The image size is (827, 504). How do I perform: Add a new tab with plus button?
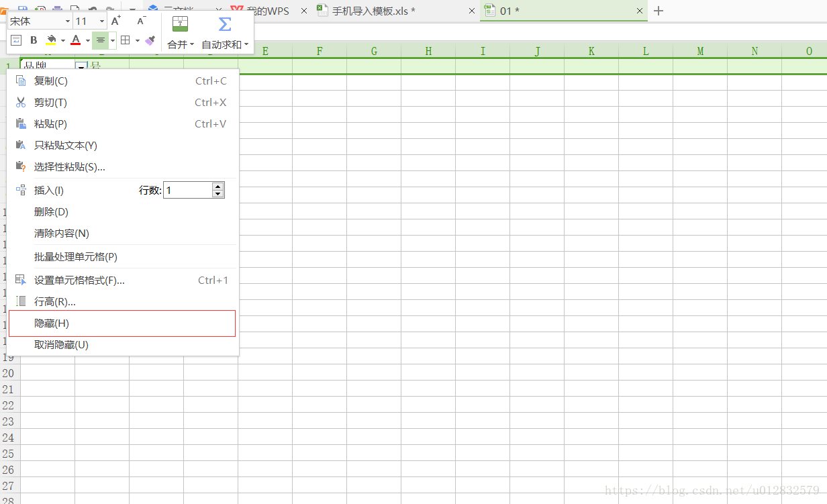659,11
